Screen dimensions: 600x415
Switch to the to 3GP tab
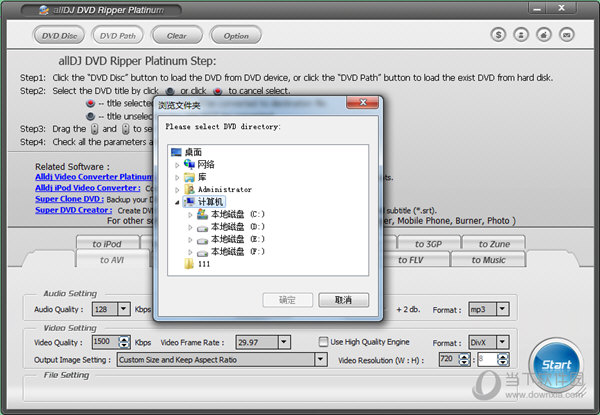click(429, 244)
